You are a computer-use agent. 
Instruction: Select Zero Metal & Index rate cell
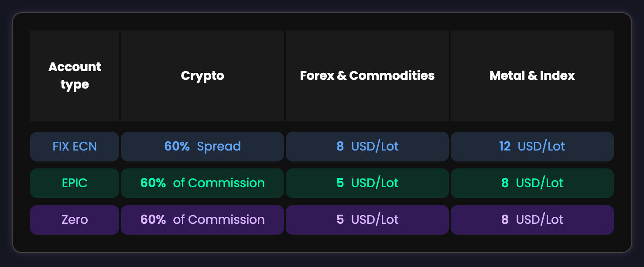click(532, 219)
